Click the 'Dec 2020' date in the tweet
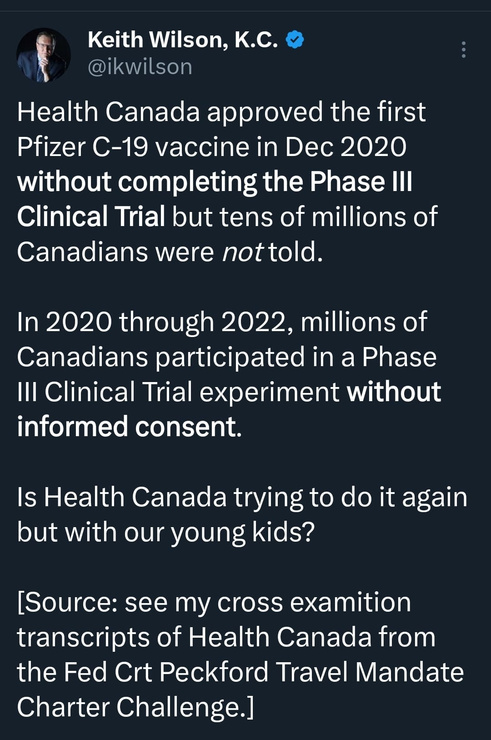 coord(345,147)
